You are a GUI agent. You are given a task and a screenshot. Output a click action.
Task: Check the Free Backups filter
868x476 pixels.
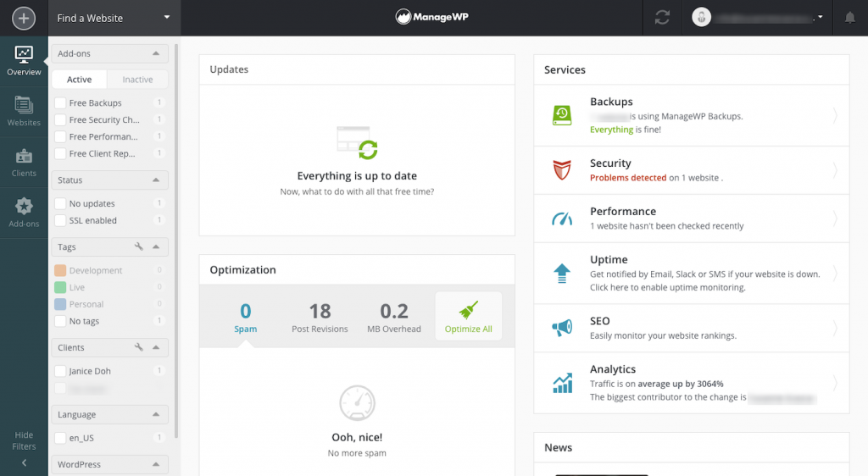60,102
